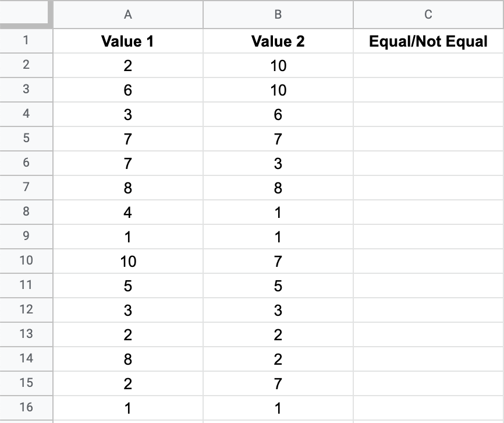Click cell B16 containing 1
The height and width of the screenshot is (423, 504).
coord(278,408)
